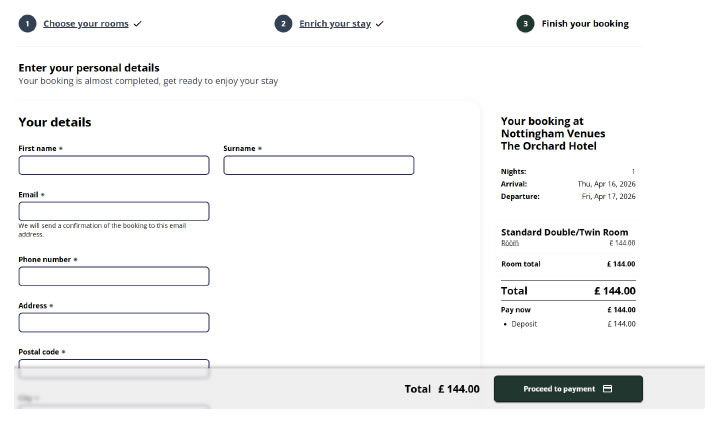This screenshot has height=434, width=722.
Task: Focus the Address input box
Action: (x=114, y=322)
